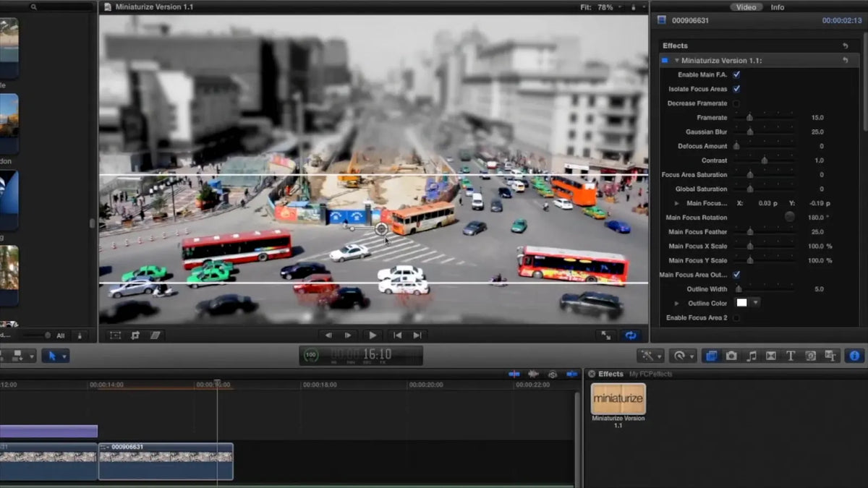The image size is (868, 488).
Task: Open the Outline Color dropdown arrow
Action: click(x=755, y=303)
